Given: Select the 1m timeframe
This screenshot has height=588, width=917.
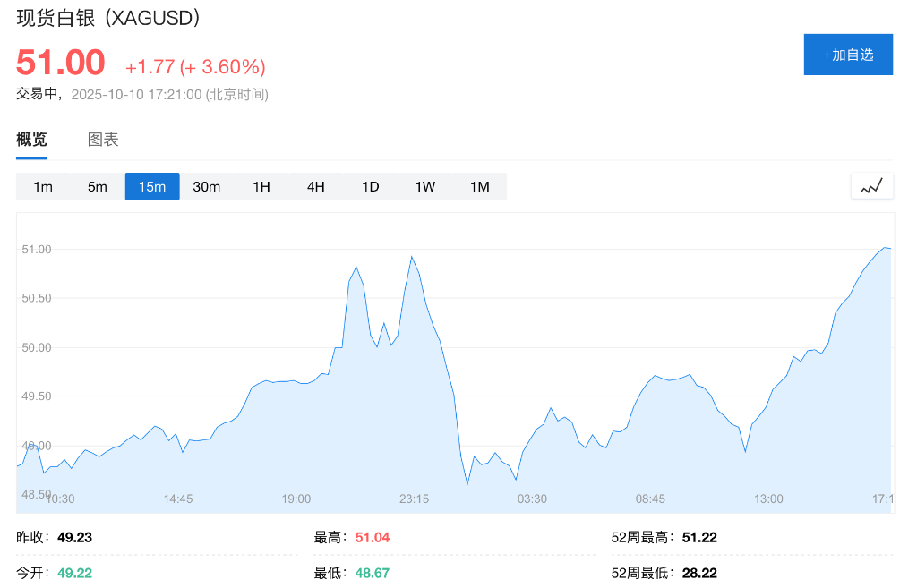Looking at the screenshot, I should (x=43, y=186).
